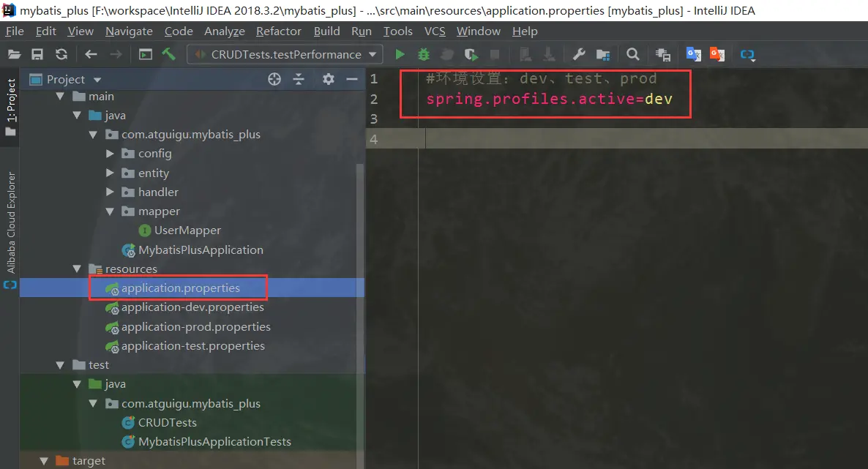Image resolution: width=868 pixels, height=469 pixels.
Task: Open the Code menu
Action: [179, 31]
